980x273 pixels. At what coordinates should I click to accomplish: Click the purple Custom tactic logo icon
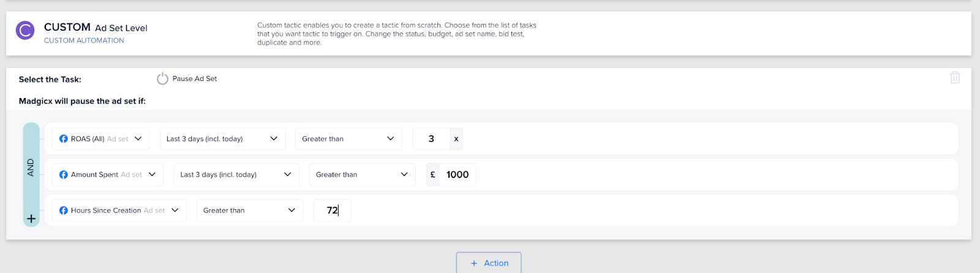pos(25,30)
